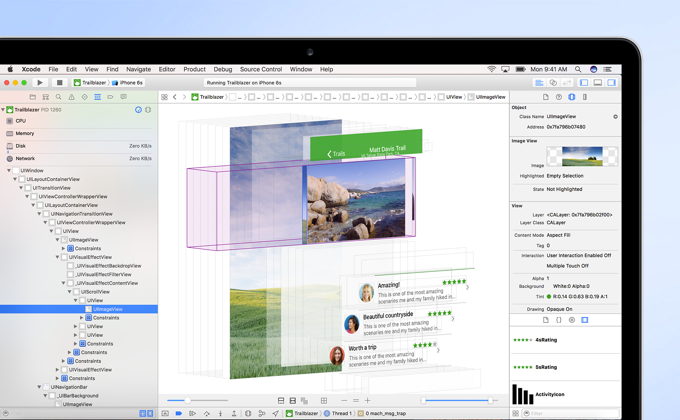Click the go-back arrow in jump bar
The height and width of the screenshot is (420, 680).
(175, 97)
